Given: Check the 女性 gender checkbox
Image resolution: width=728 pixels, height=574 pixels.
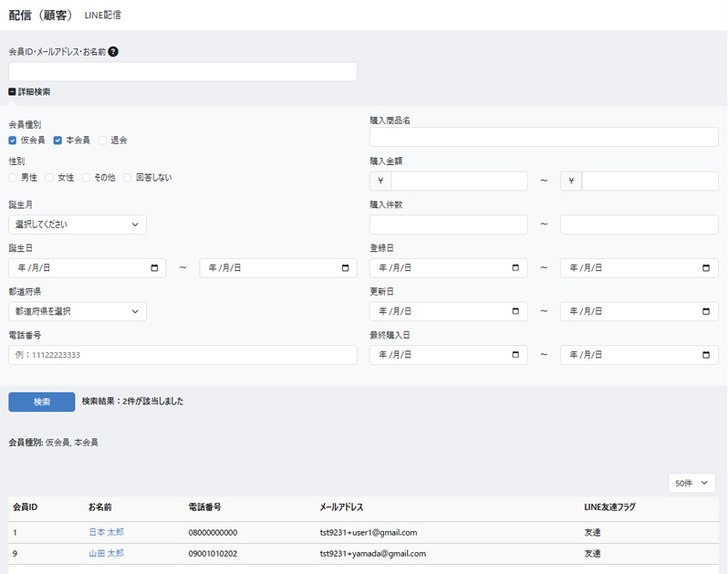Looking at the screenshot, I should pos(49,177).
